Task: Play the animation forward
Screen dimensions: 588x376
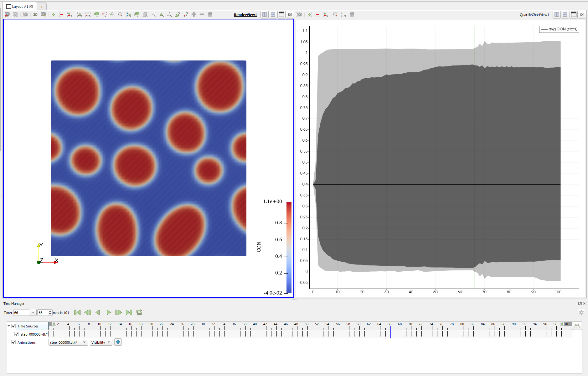Action: 108,312
